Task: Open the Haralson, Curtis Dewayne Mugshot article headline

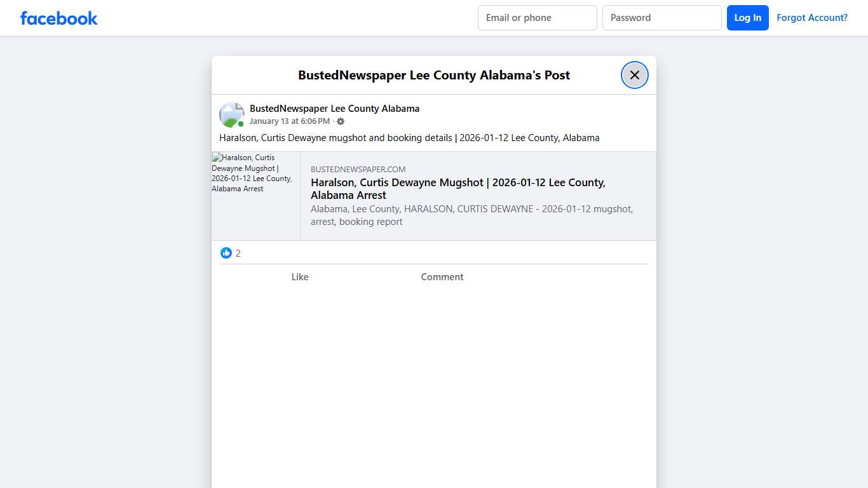Action: tap(458, 189)
